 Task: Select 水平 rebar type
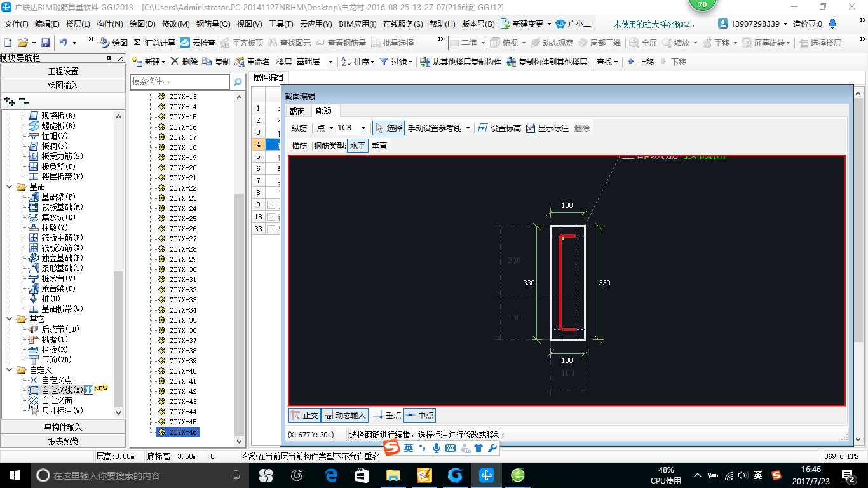click(x=358, y=146)
